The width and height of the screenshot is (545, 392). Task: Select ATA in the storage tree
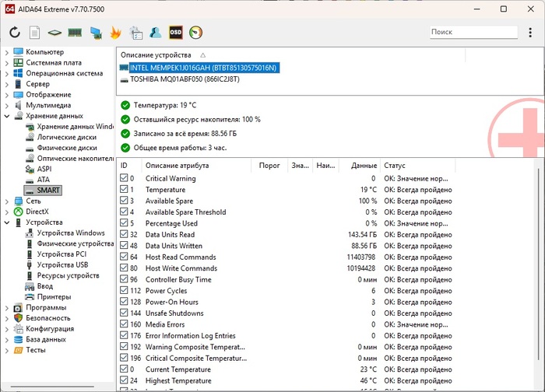(43, 180)
